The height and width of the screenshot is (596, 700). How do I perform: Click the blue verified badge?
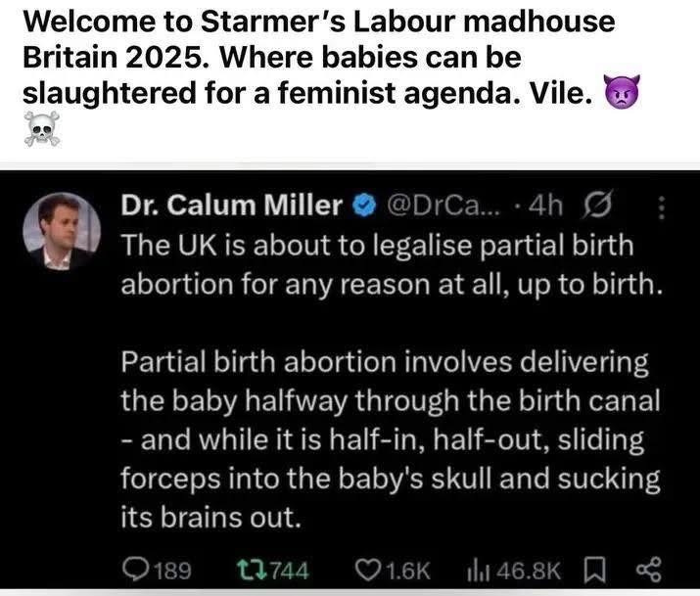[365, 206]
